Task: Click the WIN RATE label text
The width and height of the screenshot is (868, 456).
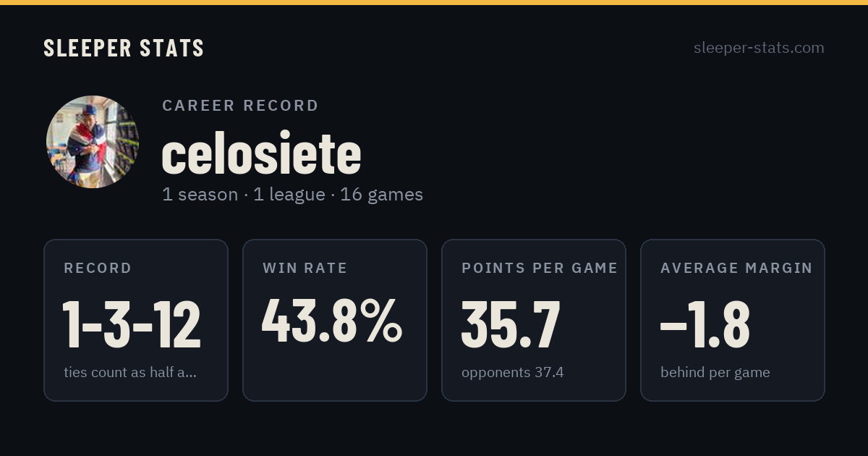Action: (305, 269)
